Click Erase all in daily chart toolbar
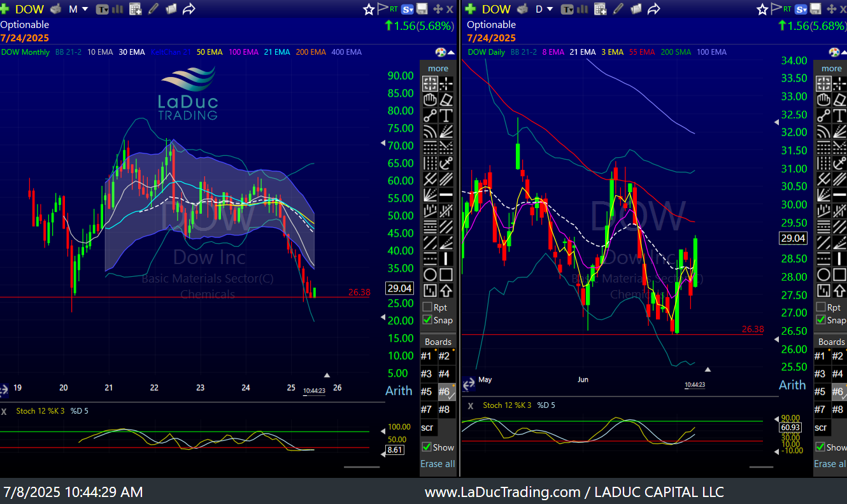This screenshot has width=847, height=504. tap(831, 463)
